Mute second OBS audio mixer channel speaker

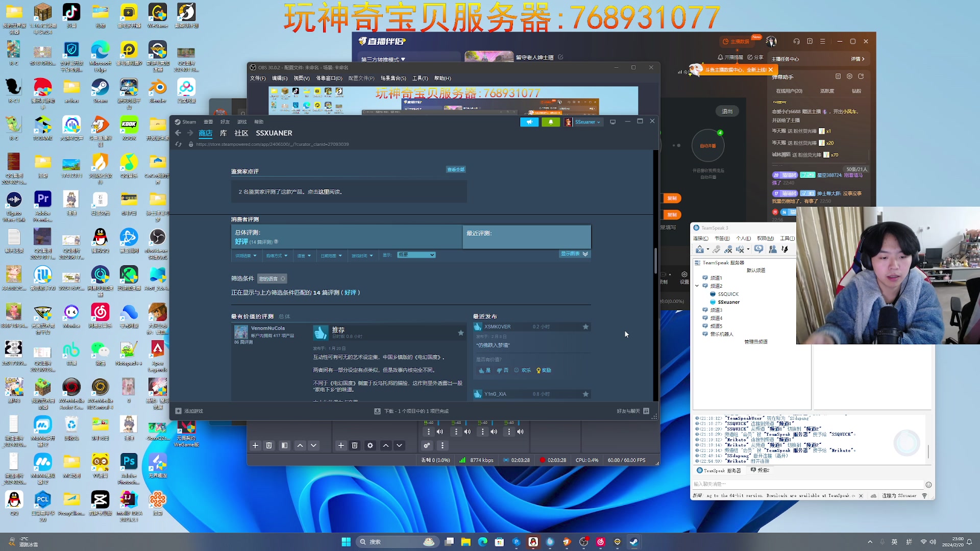click(x=468, y=432)
